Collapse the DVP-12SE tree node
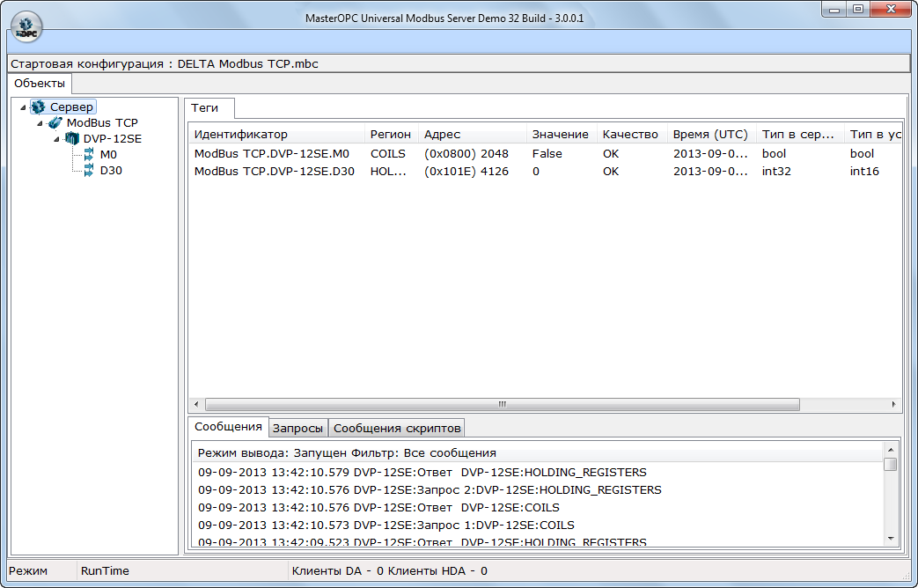The height and width of the screenshot is (588, 918). click(56, 139)
